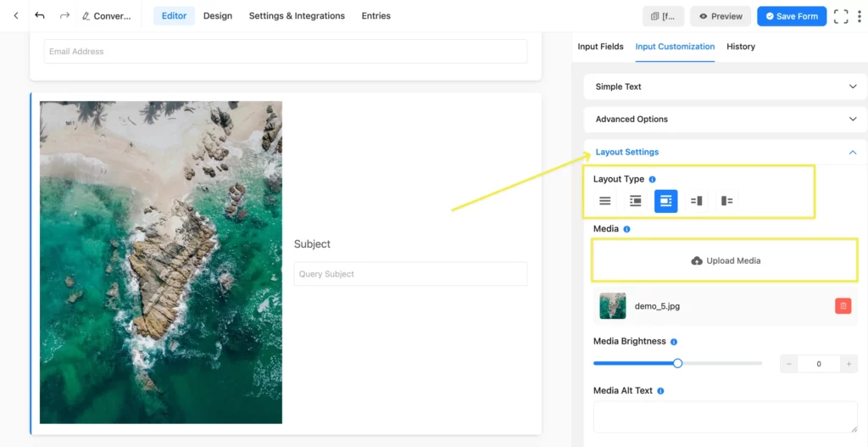Open the Entries tab
Image resolution: width=868 pixels, height=447 pixels.
pos(376,16)
